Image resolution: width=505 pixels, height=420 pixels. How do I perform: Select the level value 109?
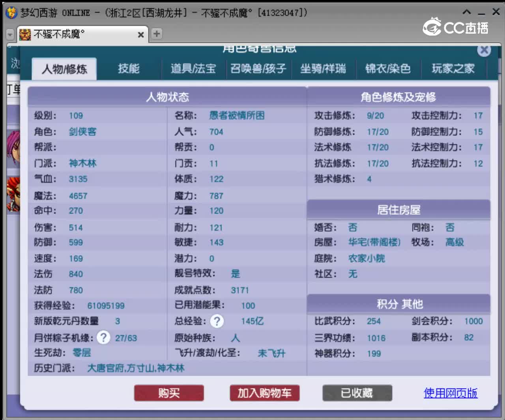click(76, 116)
